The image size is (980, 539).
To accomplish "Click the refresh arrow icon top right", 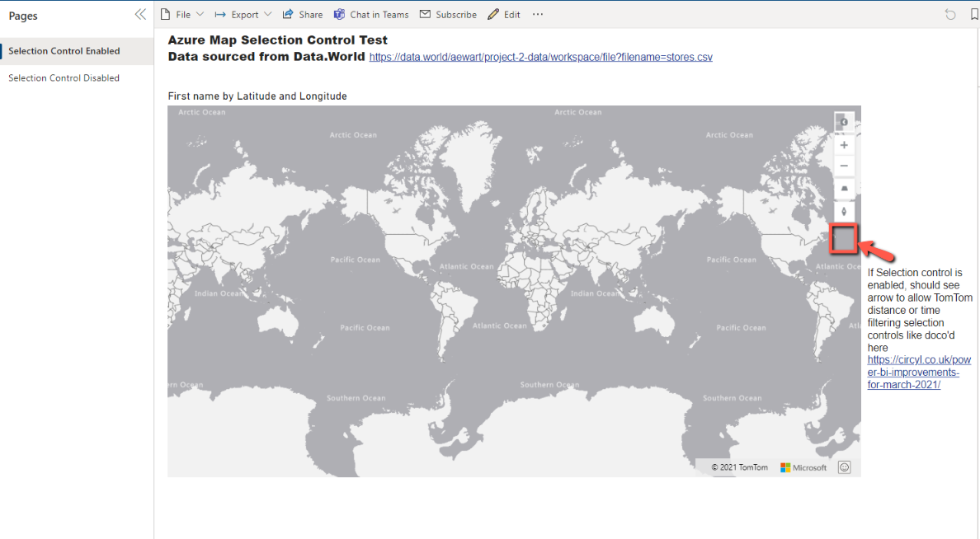I will coord(949,14).
